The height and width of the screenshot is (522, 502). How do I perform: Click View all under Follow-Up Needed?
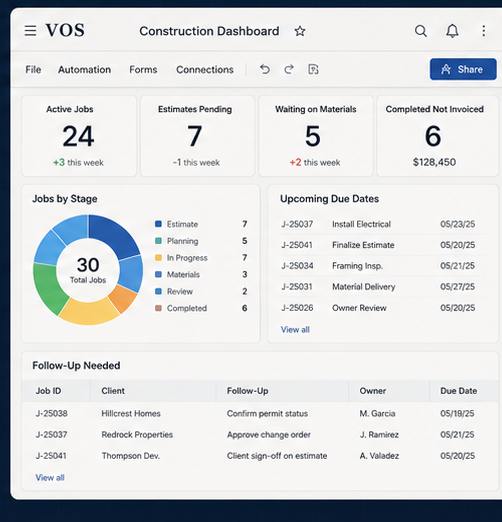click(x=50, y=478)
